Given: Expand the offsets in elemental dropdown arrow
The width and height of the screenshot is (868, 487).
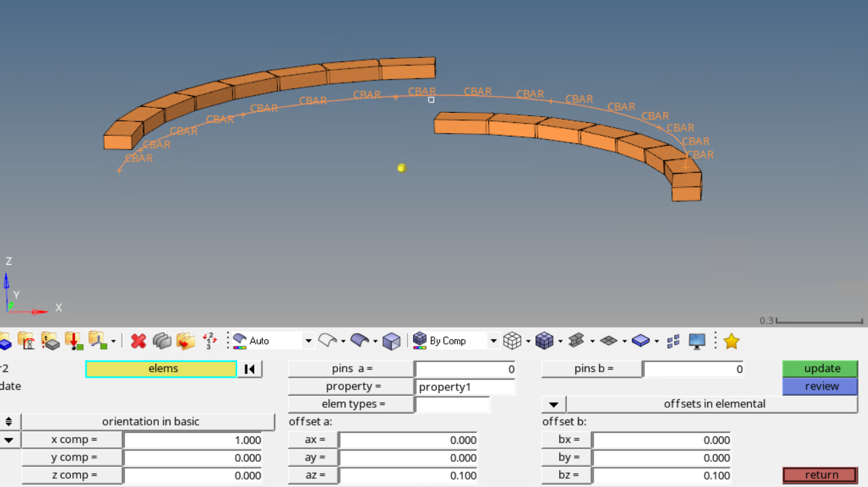Looking at the screenshot, I should (x=554, y=405).
